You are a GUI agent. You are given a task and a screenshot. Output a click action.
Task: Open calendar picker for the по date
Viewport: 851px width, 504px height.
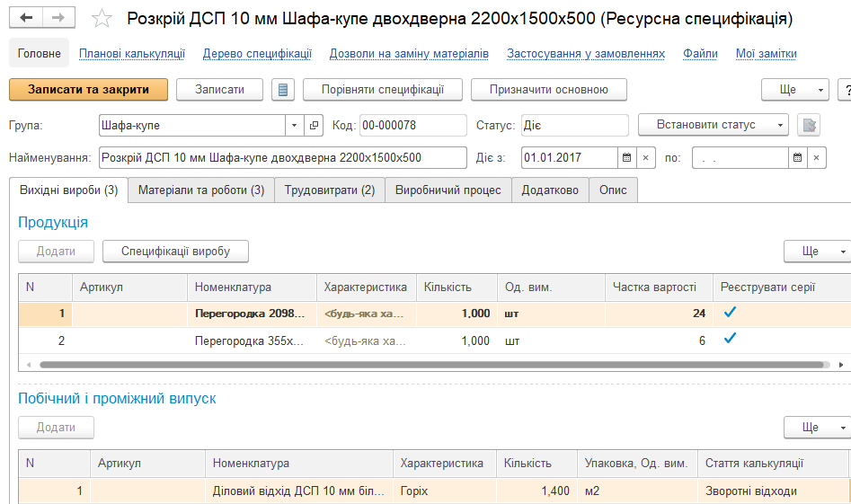797,158
